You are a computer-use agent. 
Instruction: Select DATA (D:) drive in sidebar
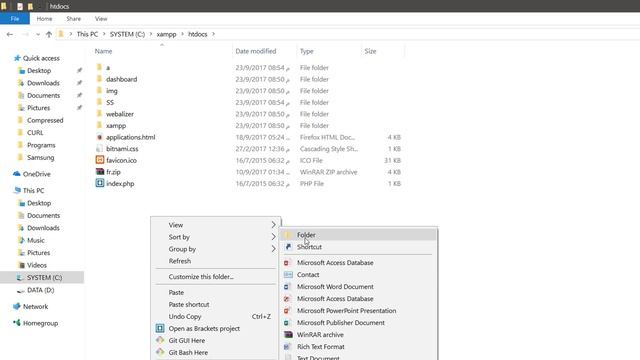click(x=40, y=290)
